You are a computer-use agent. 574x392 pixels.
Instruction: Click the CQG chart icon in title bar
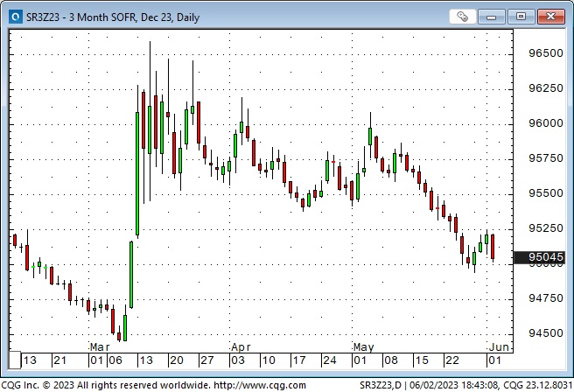(x=16, y=17)
